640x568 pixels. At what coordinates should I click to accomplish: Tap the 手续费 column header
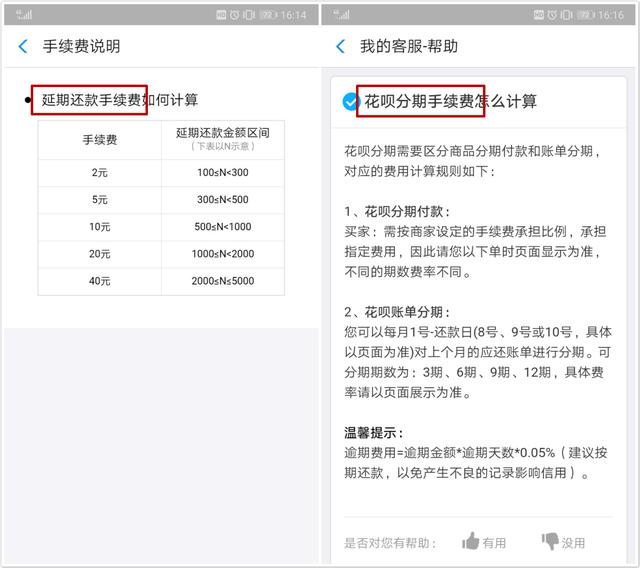(x=100, y=140)
